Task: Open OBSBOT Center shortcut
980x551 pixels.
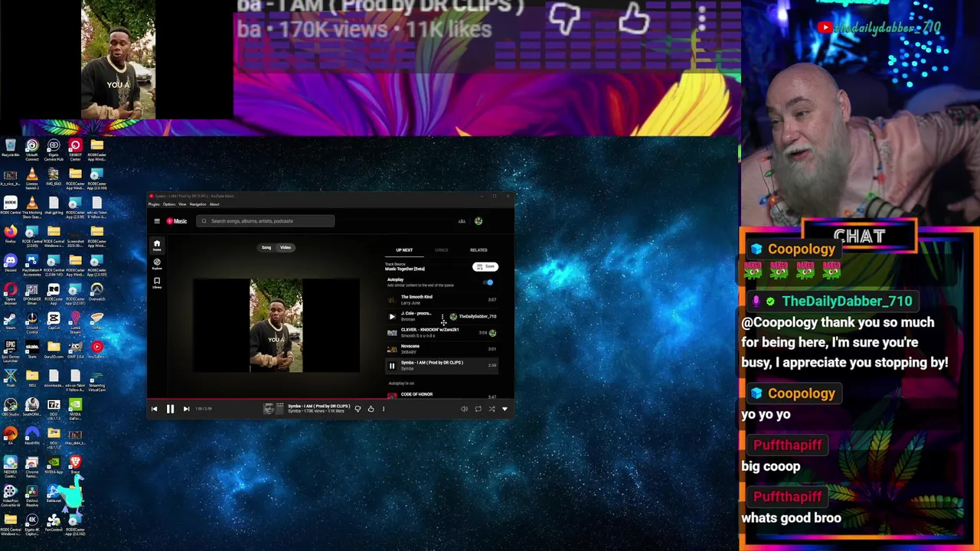Action: [75, 149]
